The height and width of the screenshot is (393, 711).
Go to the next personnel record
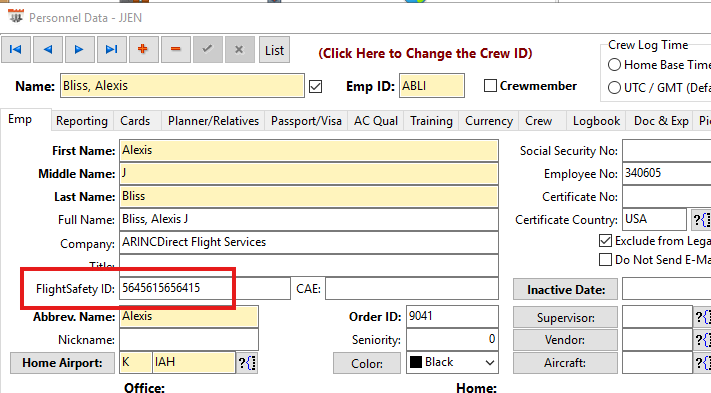coord(79,50)
